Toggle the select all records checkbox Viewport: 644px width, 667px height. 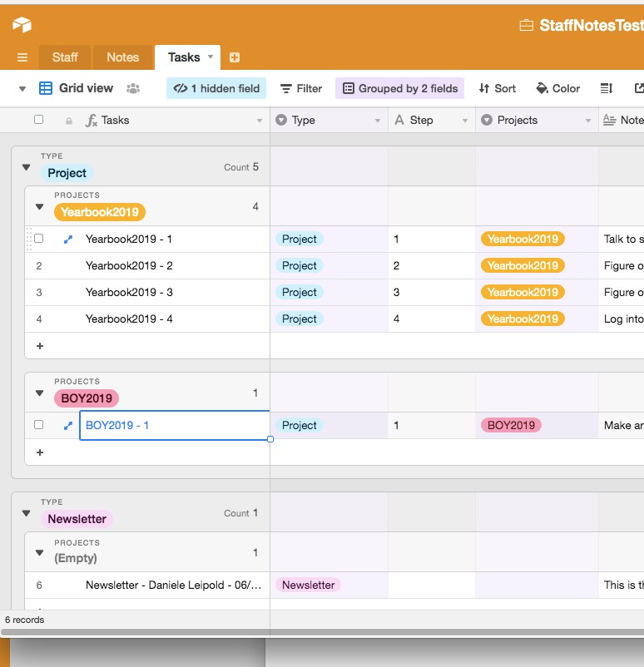38,120
